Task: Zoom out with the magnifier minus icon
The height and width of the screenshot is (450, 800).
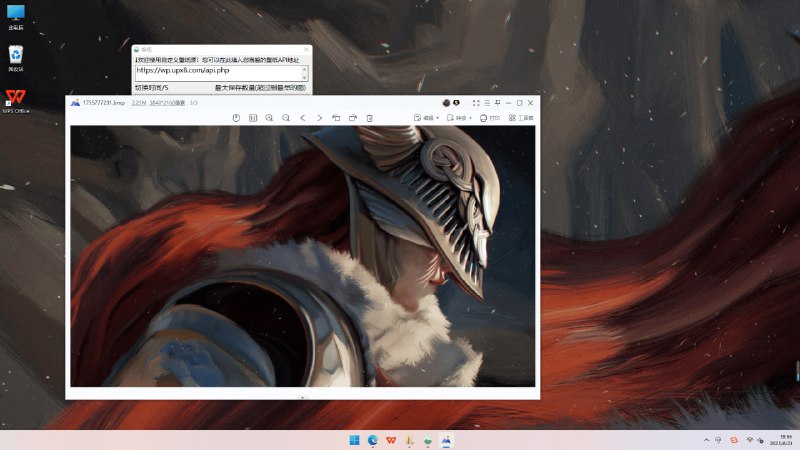Action: click(x=286, y=118)
